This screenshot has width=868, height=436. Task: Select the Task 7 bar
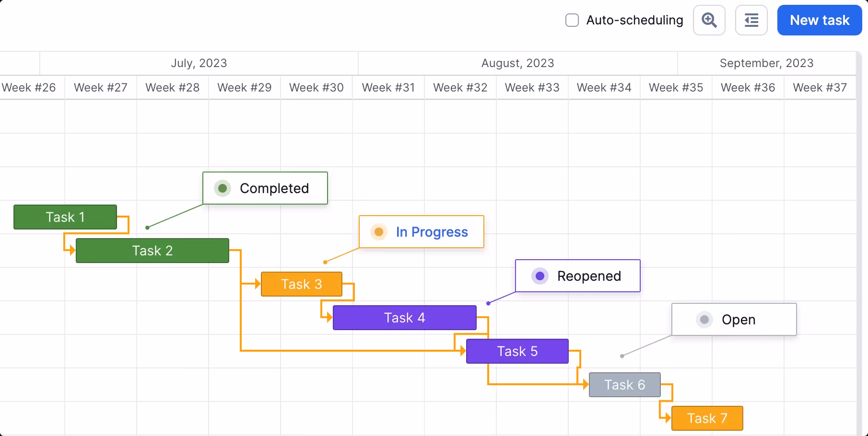tap(707, 418)
